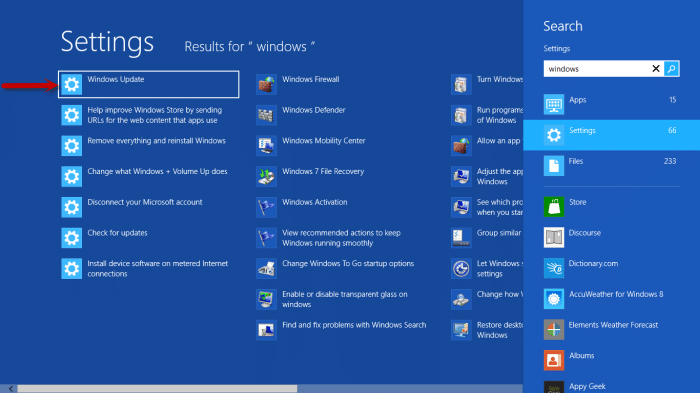Image resolution: width=700 pixels, height=393 pixels.
Task: Click the Albums app icon
Action: 554,360
